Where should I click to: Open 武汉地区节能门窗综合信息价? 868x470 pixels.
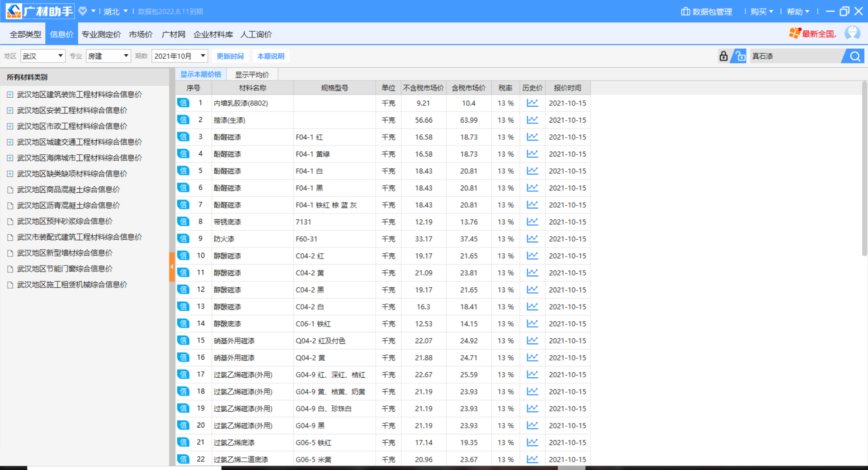(x=65, y=269)
